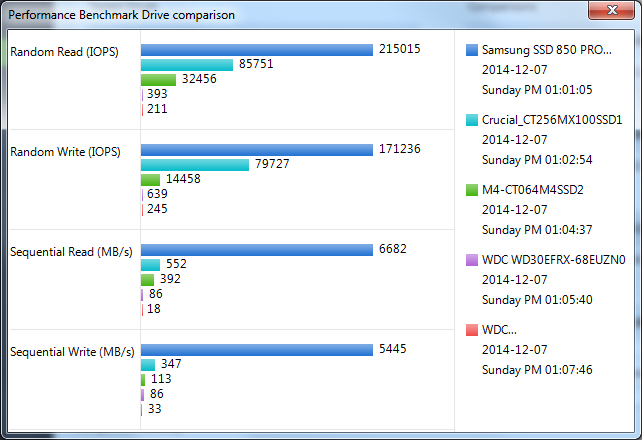Click the cyan Crucial_CT256MX100SSD1 legend swatch
642x440 pixels.
point(472,120)
